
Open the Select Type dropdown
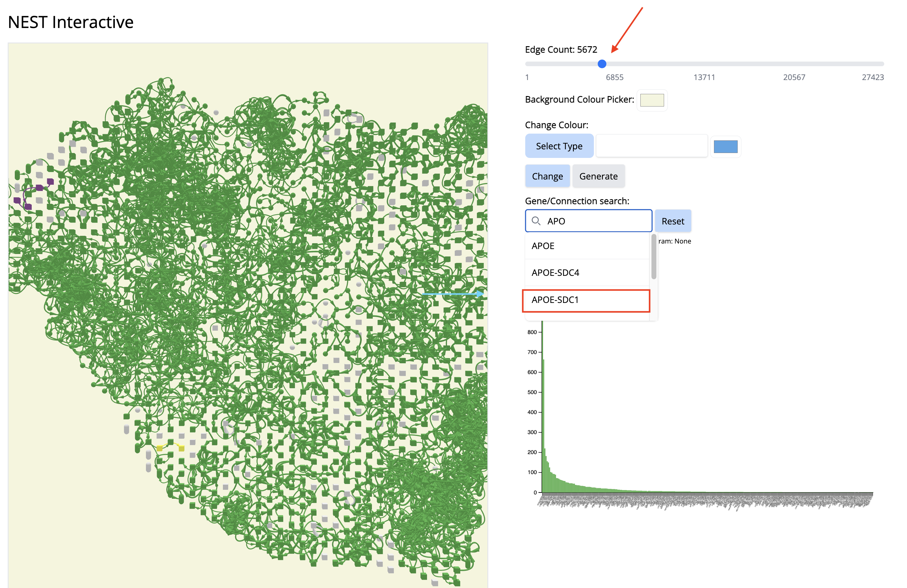pyautogui.click(x=559, y=146)
